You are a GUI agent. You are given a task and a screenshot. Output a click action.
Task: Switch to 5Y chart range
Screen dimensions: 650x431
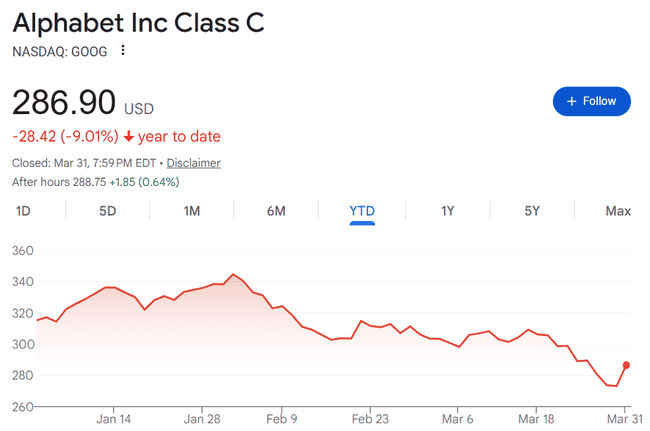pos(532,211)
